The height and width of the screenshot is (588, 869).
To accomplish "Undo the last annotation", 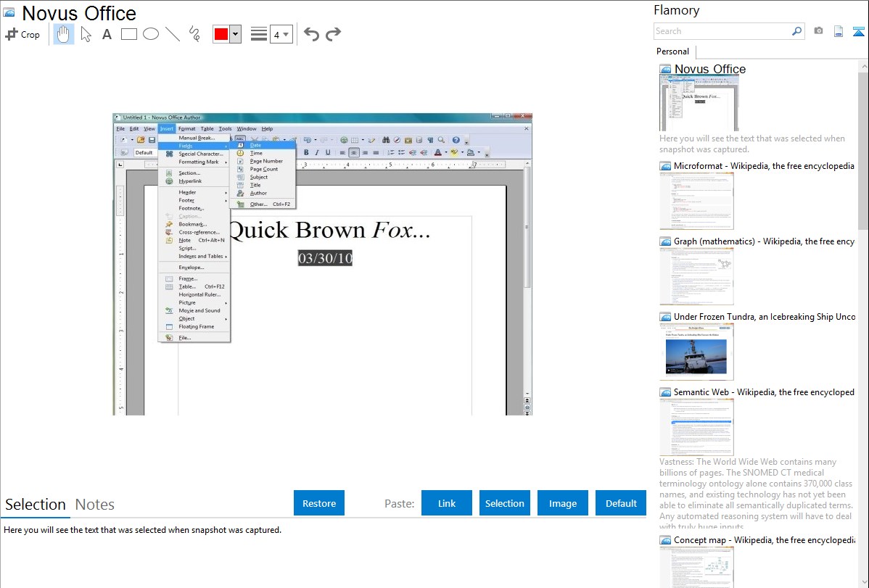I will [311, 34].
